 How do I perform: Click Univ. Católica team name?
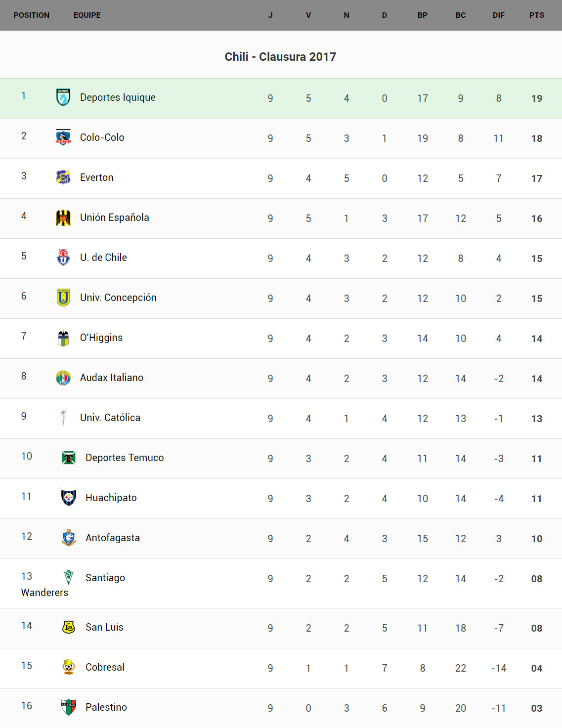click(110, 418)
